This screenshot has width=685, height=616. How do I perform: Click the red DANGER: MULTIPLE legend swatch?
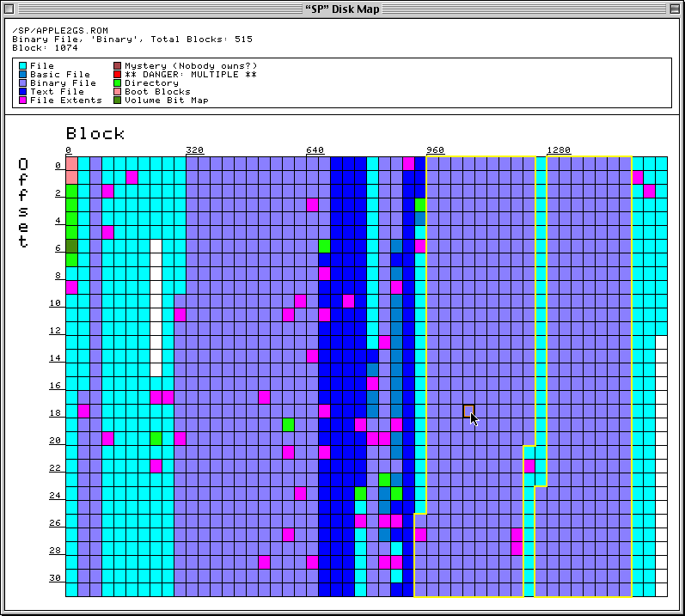coord(117,75)
